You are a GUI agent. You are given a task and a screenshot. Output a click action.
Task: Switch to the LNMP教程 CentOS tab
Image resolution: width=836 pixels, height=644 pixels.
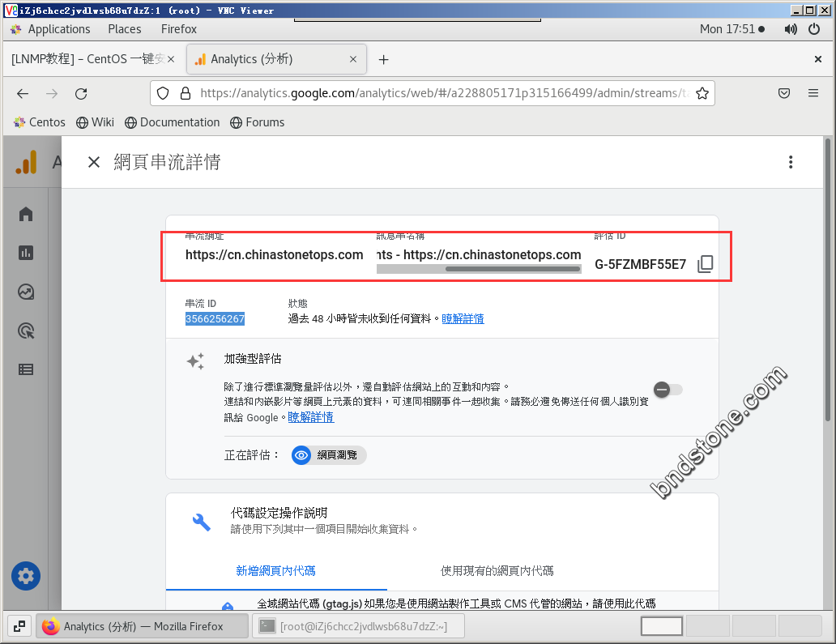[88, 59]
